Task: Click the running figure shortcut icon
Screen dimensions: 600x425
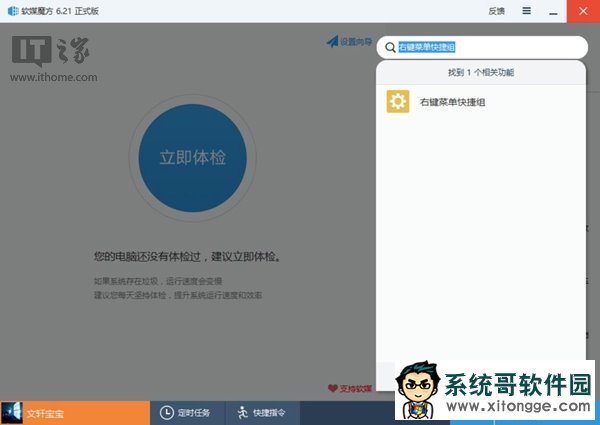Action: (x=241, y=412)
